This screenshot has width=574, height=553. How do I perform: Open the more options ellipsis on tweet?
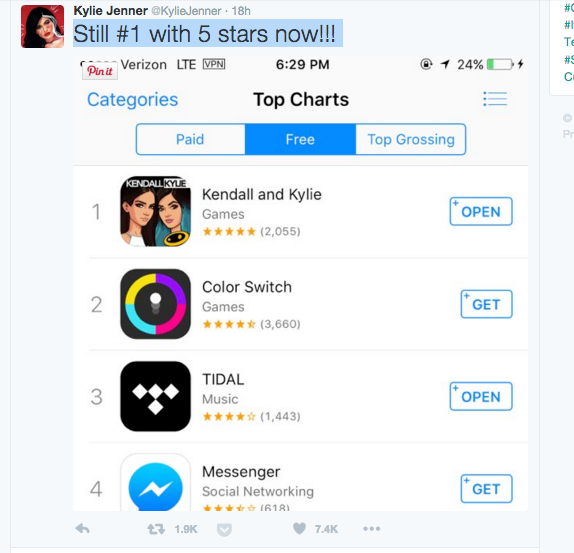coord(372,529)
